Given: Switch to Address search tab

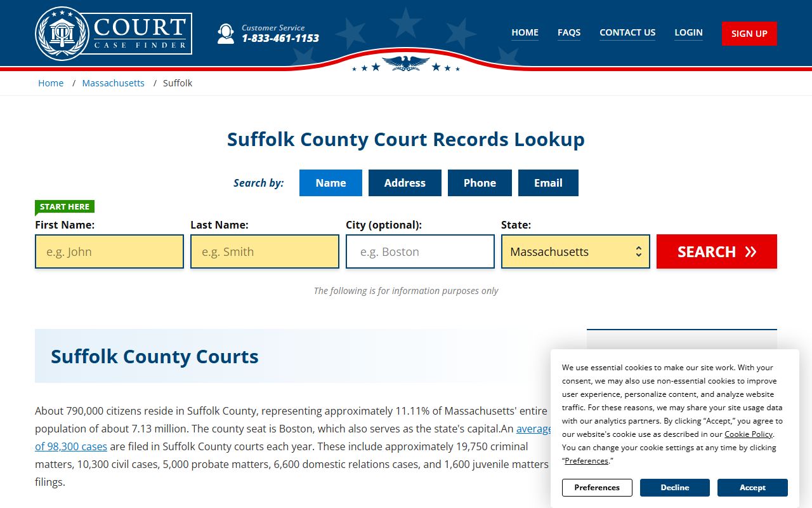Looking at the screenshot, I should tap(405, 183).
